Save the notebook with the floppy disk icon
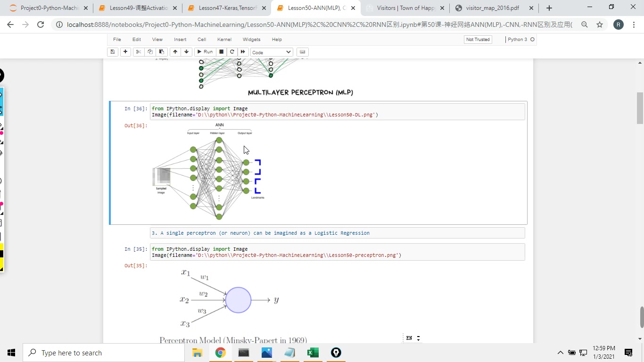This screenshot has height=362, width=644. 112,52
